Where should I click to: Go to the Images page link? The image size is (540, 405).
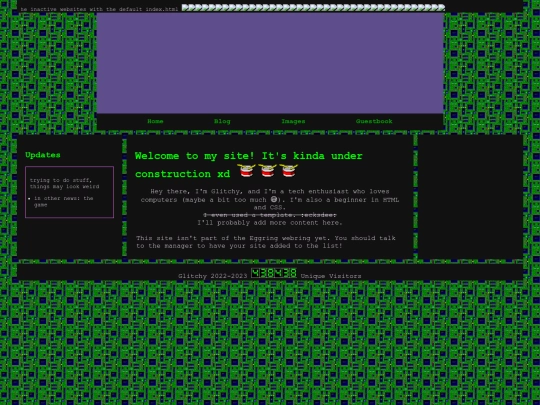(293, 121)
